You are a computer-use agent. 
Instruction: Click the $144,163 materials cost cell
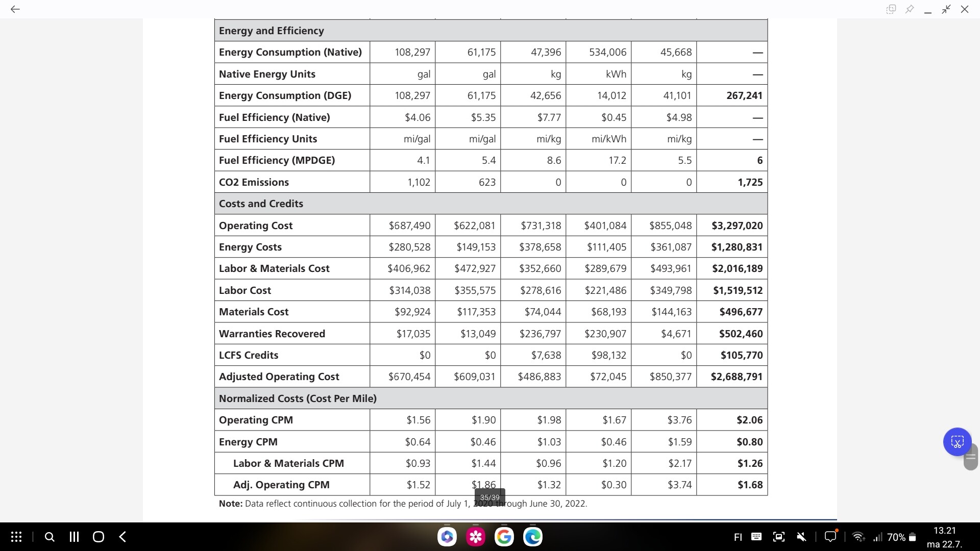point(671,312)
